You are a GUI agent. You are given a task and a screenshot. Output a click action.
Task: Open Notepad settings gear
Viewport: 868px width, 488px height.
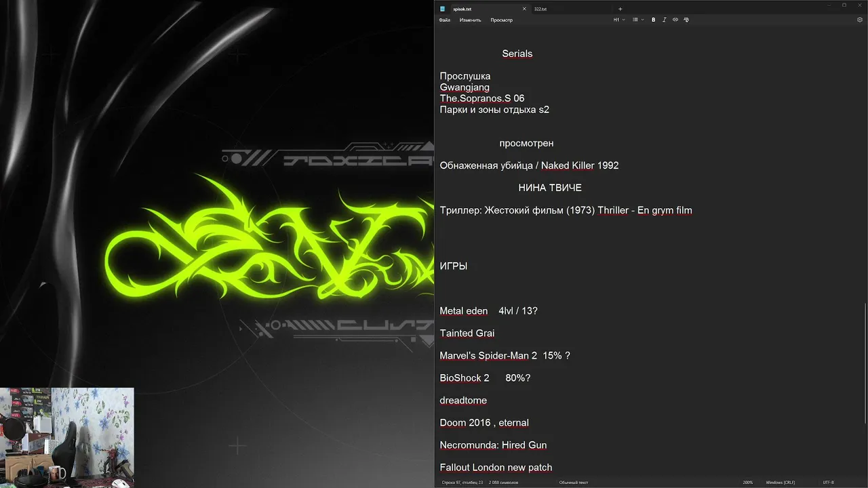(860, 20)
